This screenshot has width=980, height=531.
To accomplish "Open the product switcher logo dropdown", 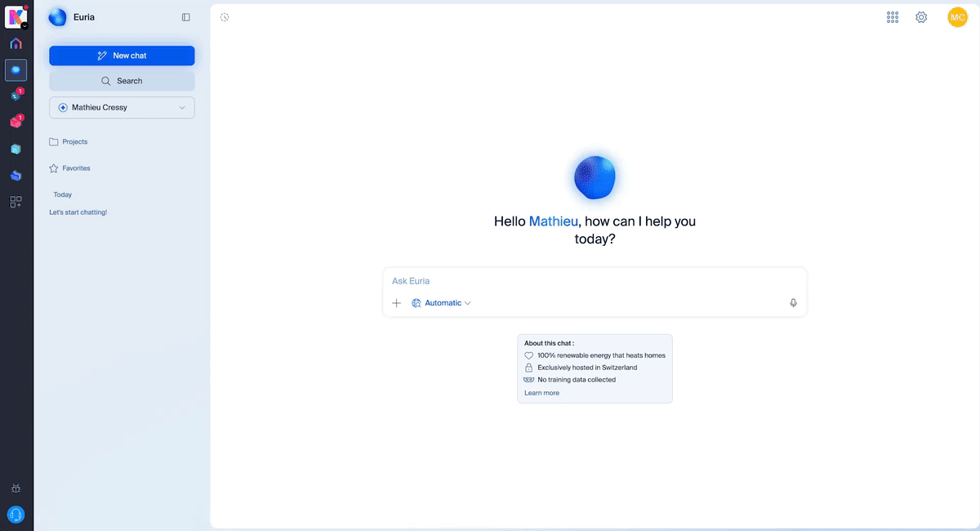I will pos(17,16).
